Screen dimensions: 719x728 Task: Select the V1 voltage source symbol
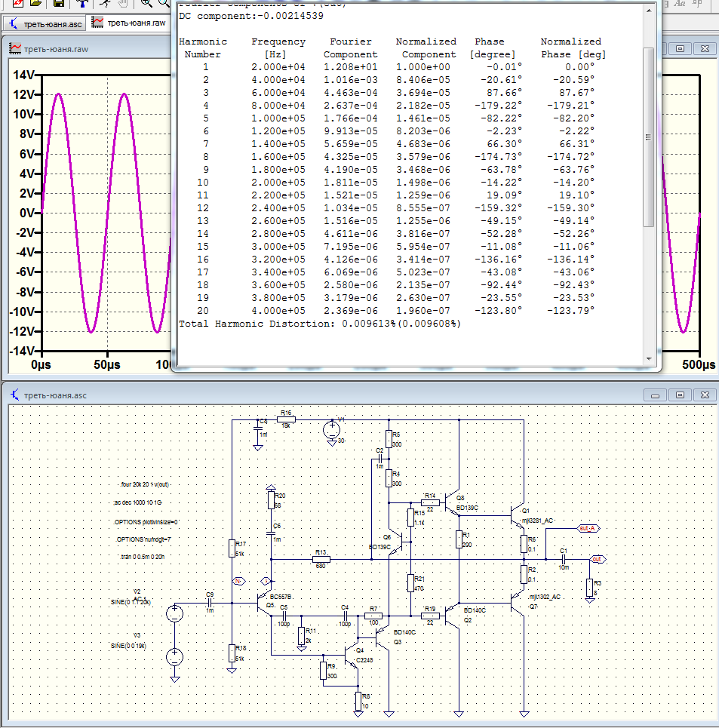[331, 431]
